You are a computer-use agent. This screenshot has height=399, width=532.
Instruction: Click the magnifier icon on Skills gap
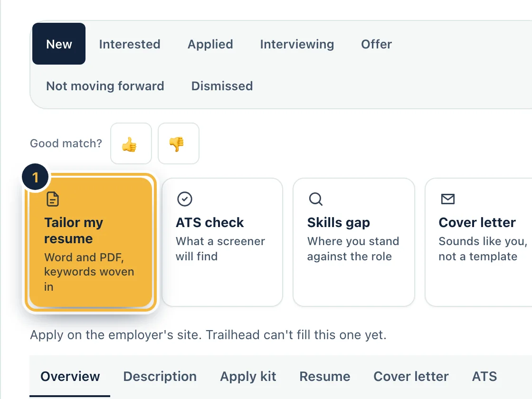point(315,199)
